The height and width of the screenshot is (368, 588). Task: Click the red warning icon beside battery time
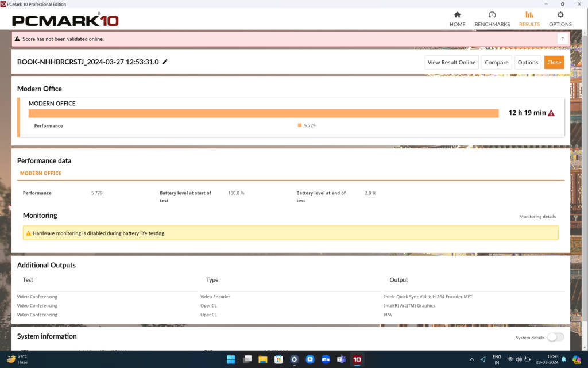click(551, 113)
